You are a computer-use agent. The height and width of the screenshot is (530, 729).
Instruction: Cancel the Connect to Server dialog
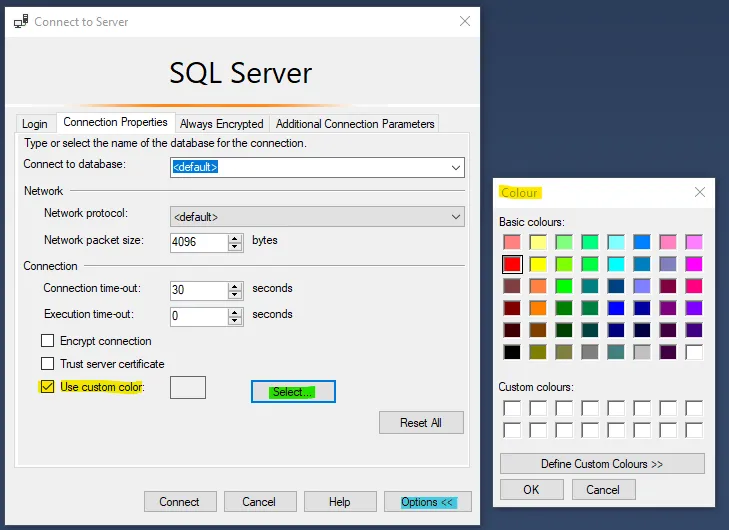point(260,502)
